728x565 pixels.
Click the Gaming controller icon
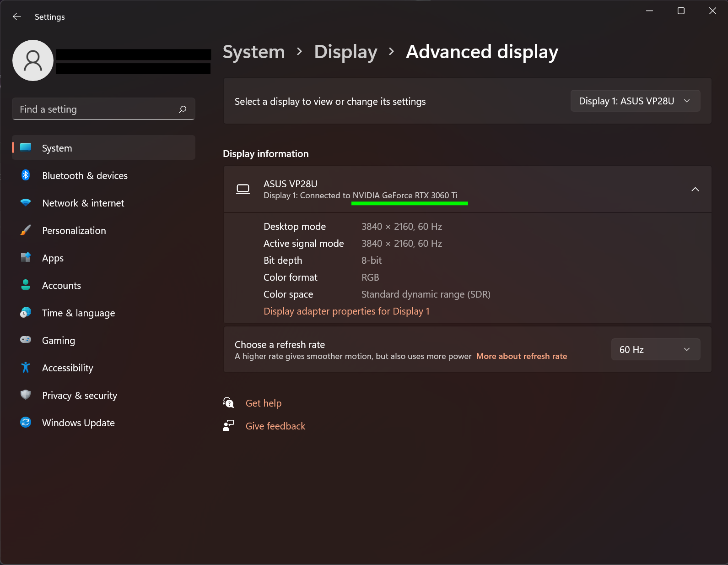click(x=26, y=340)
